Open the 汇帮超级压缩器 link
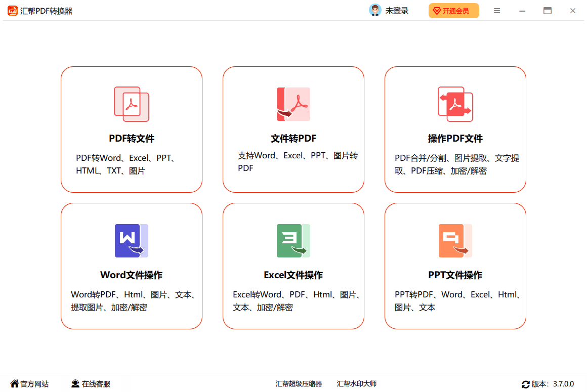Screen dimensions: 587x392 click(299, 384)
